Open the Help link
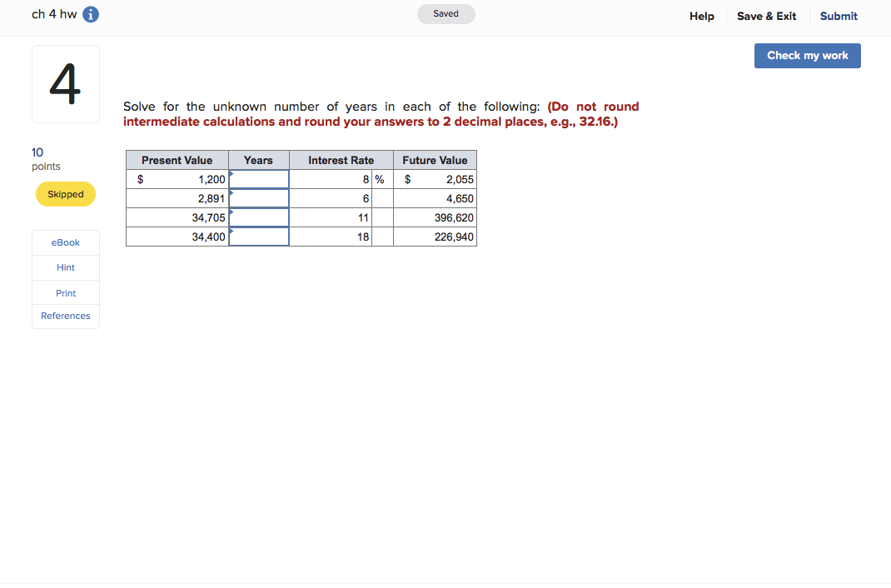The width and height of the screenshot is (891, 588). 701,17
